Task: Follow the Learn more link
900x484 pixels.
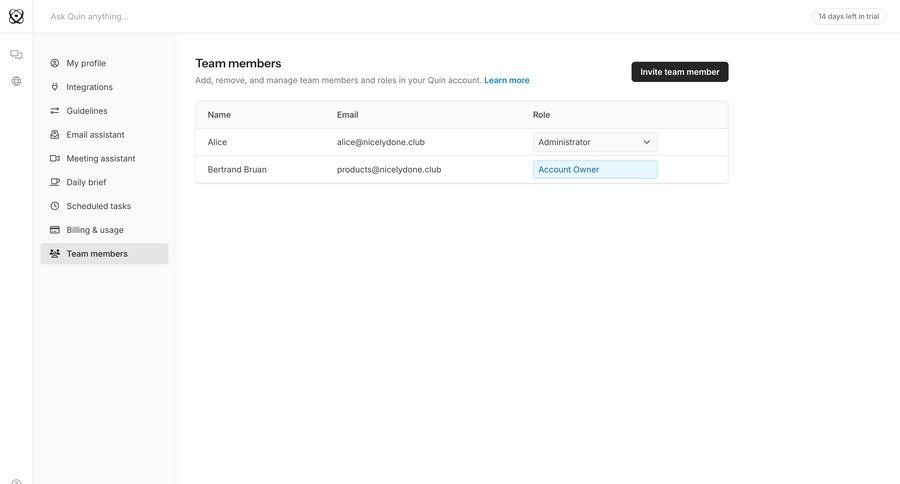Action: pos(507,80)
